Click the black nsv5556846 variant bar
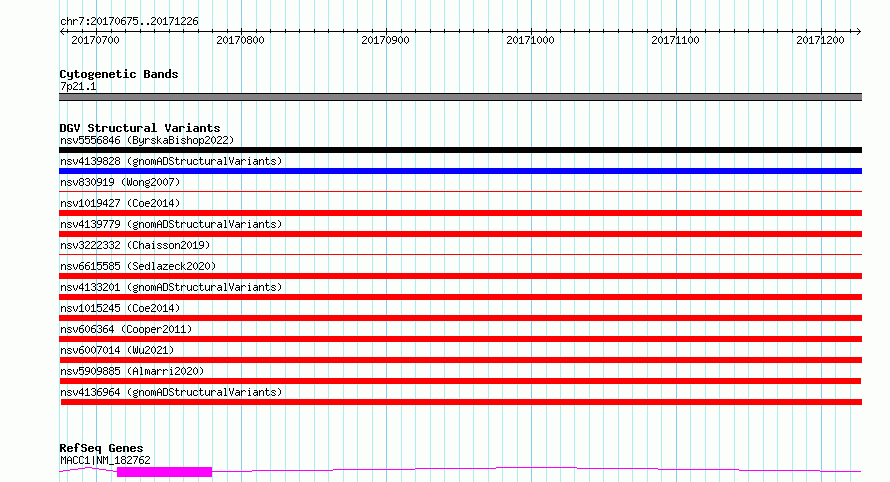The image size is (890, 482). coord(460,150)
